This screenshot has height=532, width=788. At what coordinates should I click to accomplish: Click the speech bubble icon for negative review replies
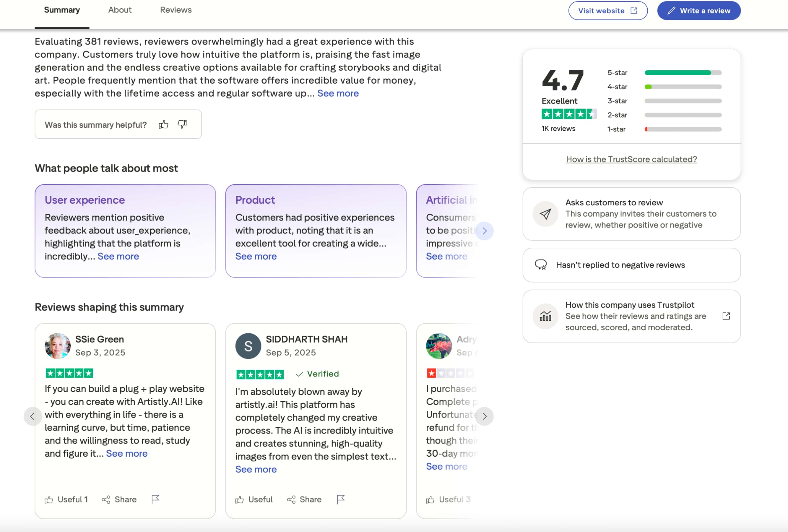pyautogui.click(x=541, y=265)
